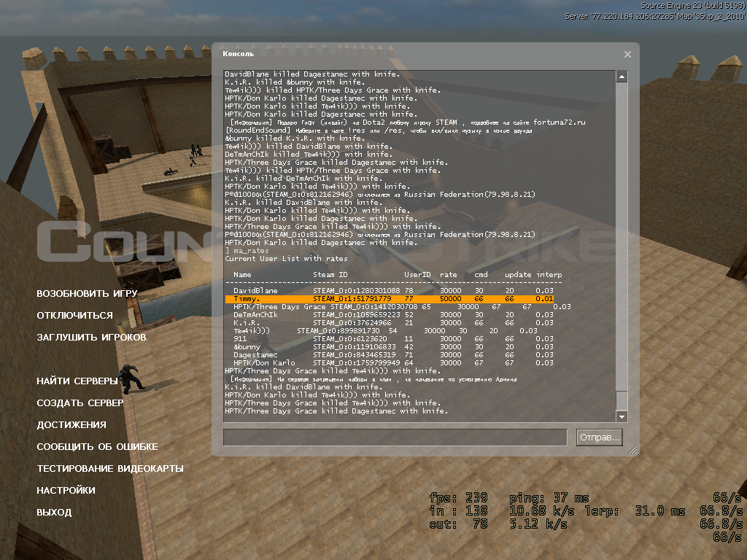Click the Name column header
The width and height of the screenshot is (747, 560).
[242, 275]
